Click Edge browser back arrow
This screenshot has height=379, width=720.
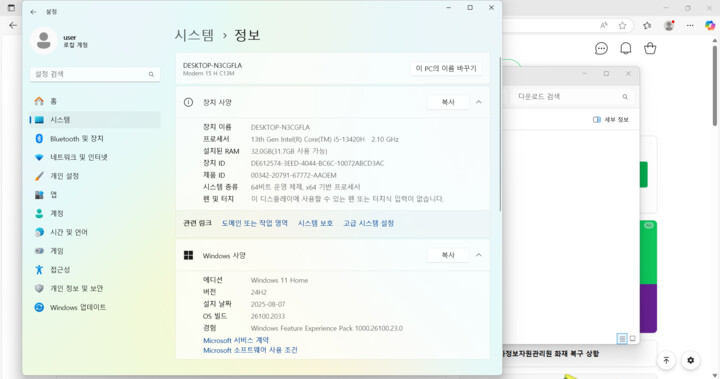pos(13,26)
